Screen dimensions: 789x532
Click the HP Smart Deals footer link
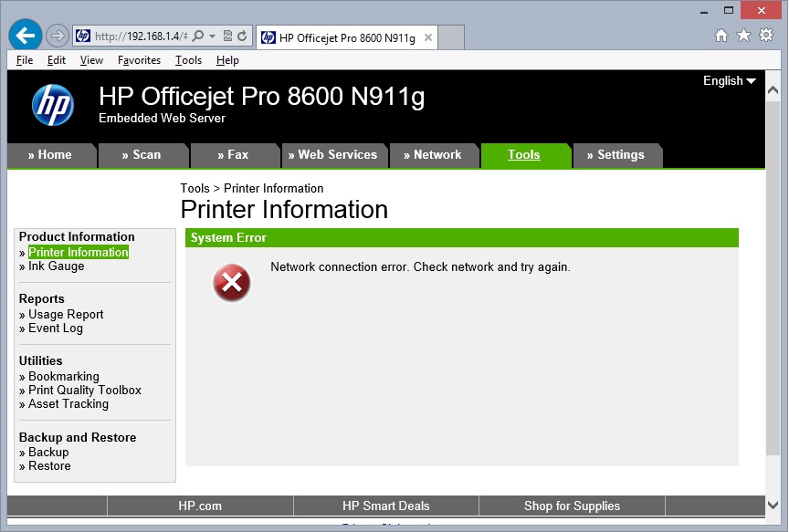click(x=386, y=506)
